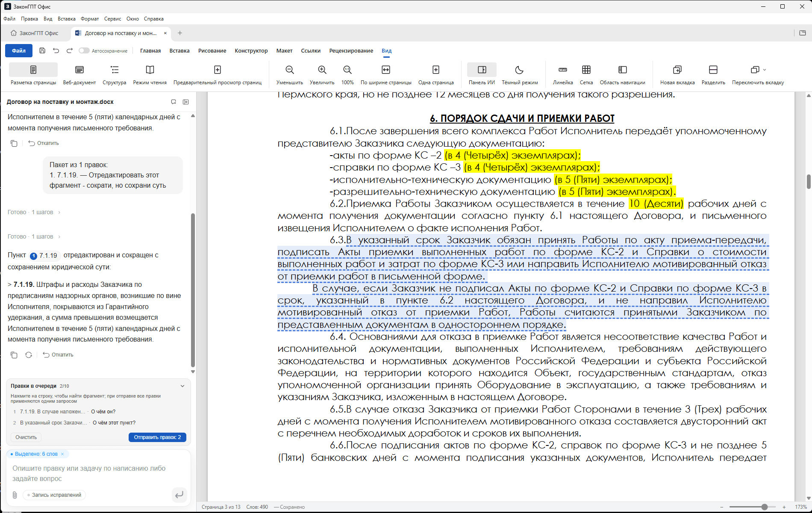
Task: Expand the second Готово · 1 шагов
Action: coord(34,236)
